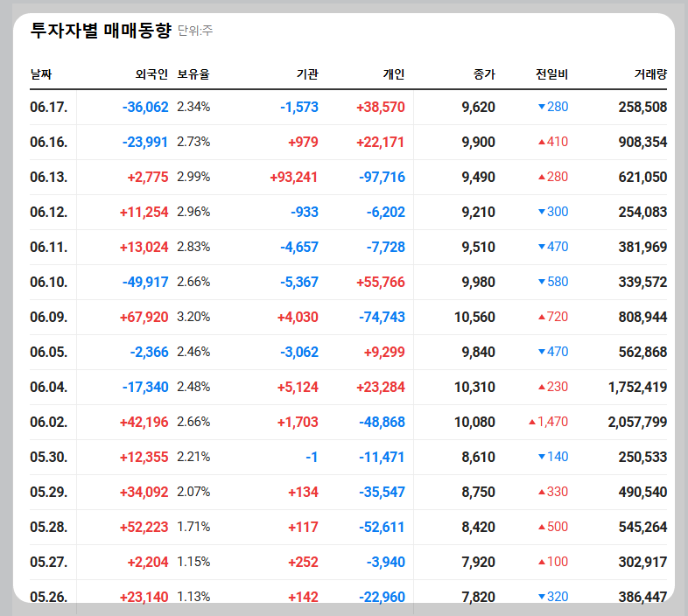This screenshot has height=616, width=688.
Task: Click the 보유율 column header
Action: pos(193,74)
